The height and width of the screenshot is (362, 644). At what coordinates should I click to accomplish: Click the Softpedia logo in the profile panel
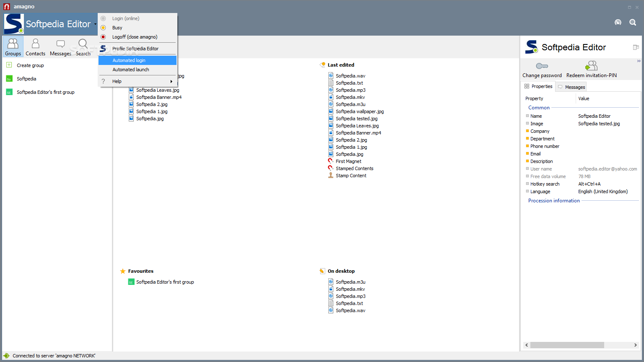(532, 47)
